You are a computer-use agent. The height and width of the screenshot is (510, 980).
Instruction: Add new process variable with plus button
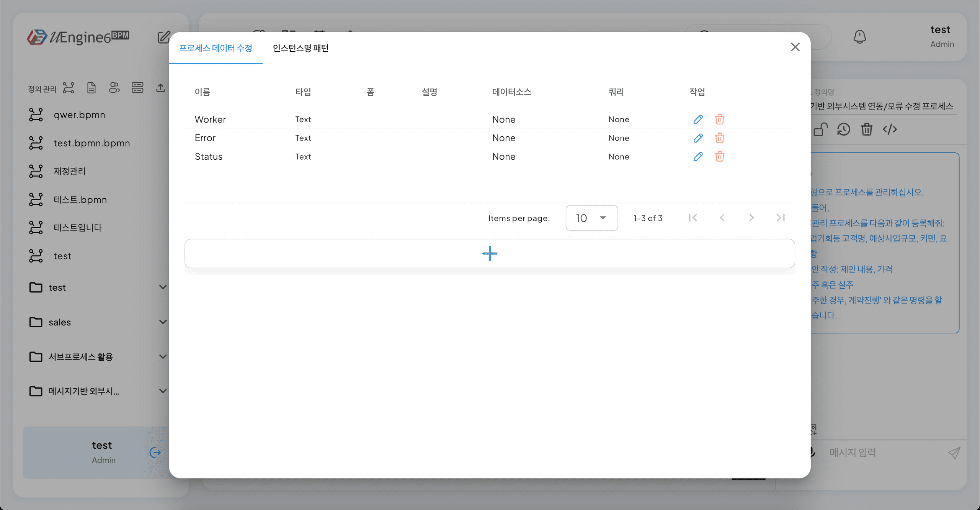[490, 253]
